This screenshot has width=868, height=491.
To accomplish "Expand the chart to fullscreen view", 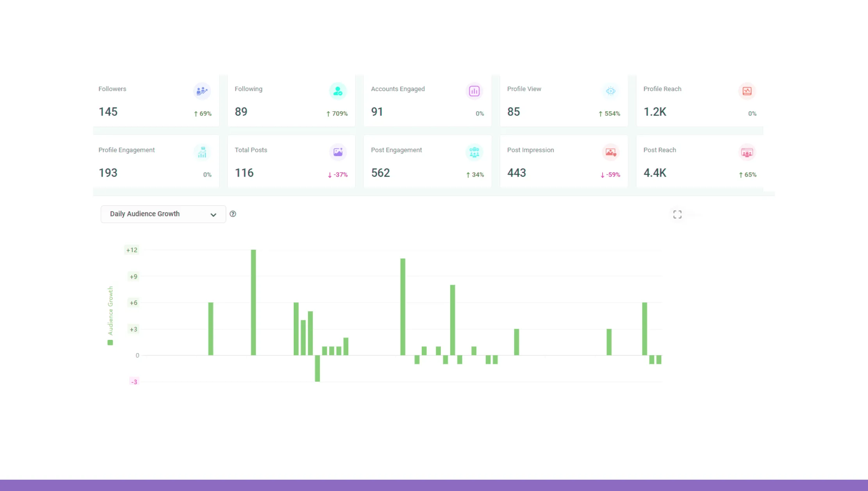I will pyautogui.click(x=677, y=214).
